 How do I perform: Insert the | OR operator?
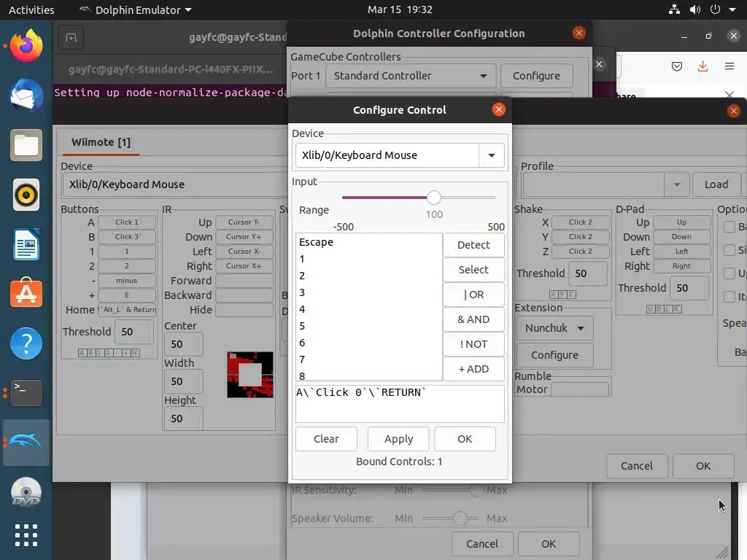coord(473,295)
